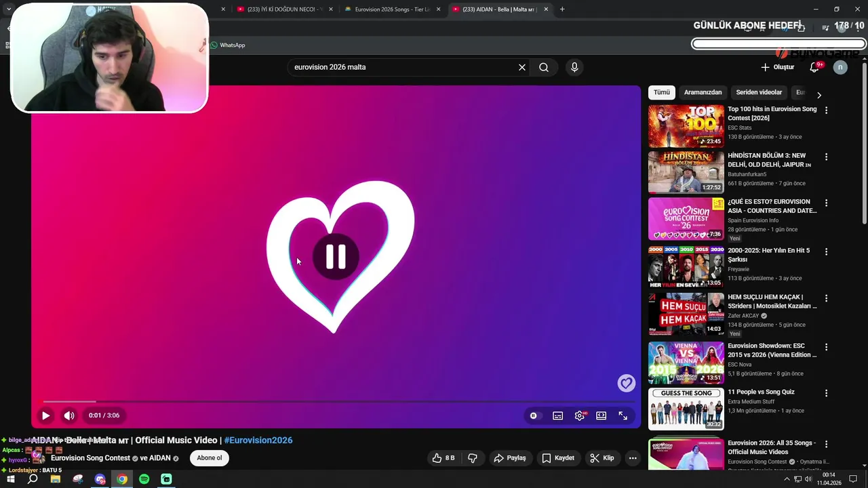Open the Top 100 hits video thumbnail

click(686, 126)
